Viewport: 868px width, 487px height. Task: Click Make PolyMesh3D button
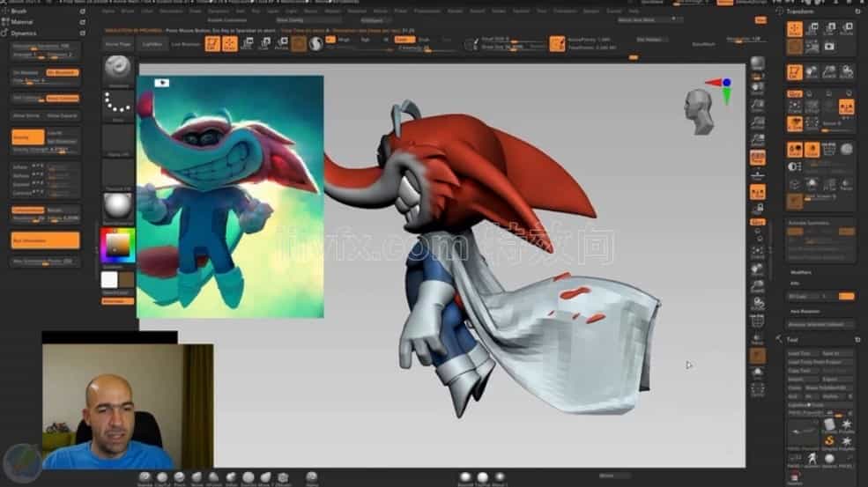pos(828,388)
